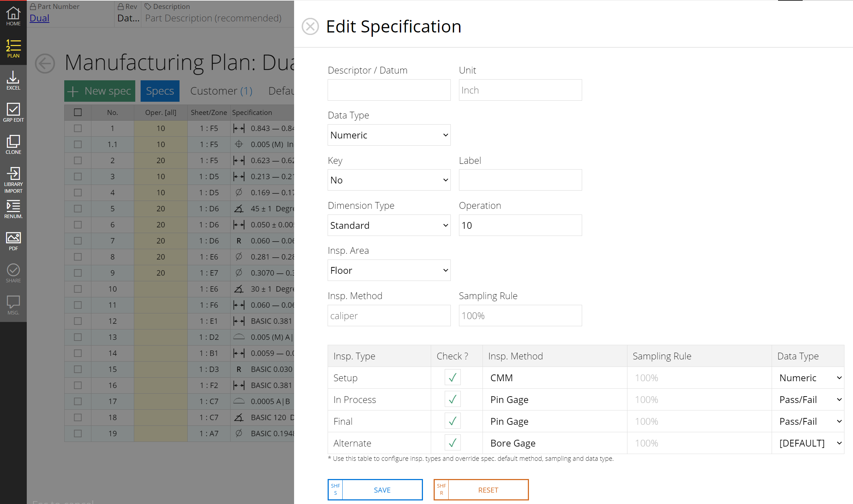This screenshot has width=853, height=504.
Task: Expand the Insp. Area Floor dropdown
Action: [389, 270]
